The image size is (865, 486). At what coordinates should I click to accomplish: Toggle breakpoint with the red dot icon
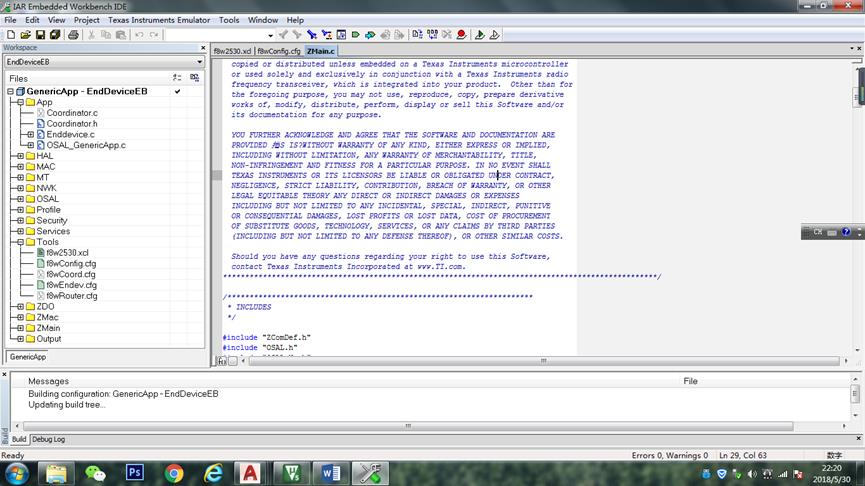pos(462,35)
